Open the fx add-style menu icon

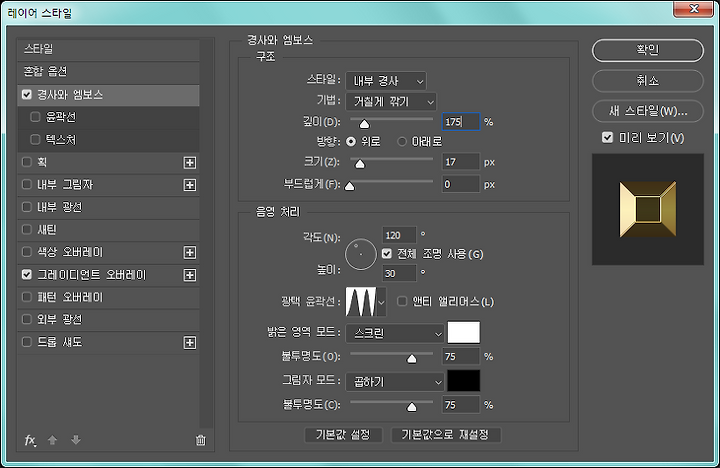(30, 440)
